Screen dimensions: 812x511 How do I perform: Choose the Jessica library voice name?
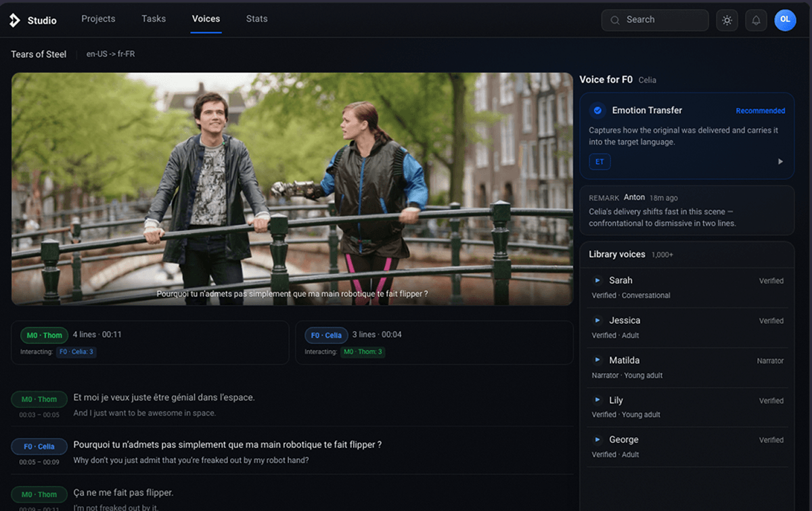(x=625, y=320)
